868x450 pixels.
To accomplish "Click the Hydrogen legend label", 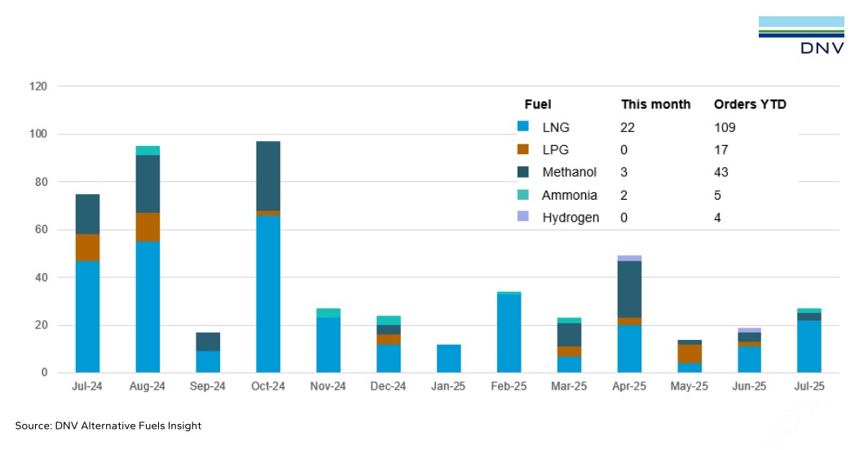I will [x=571, y=218].
